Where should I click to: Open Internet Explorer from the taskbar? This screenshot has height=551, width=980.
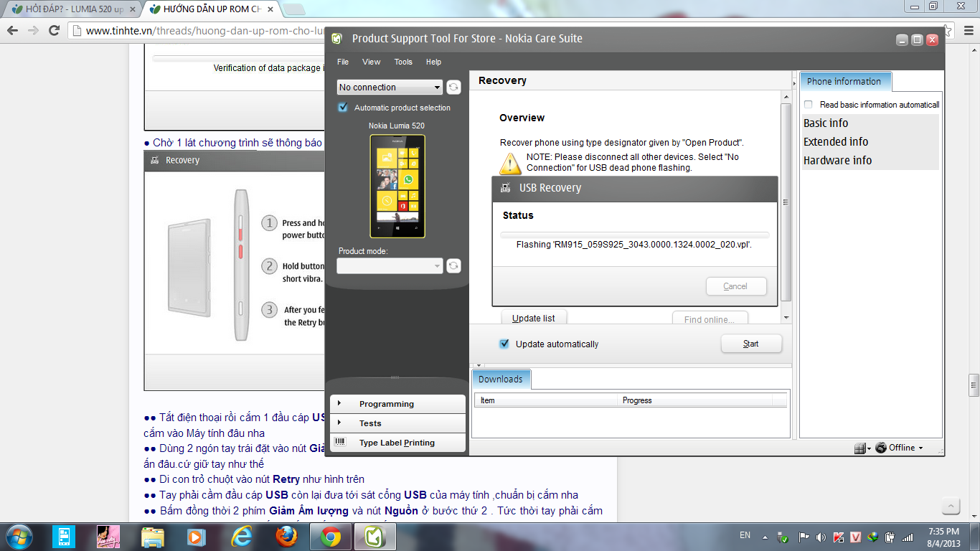tap(242, 536)
